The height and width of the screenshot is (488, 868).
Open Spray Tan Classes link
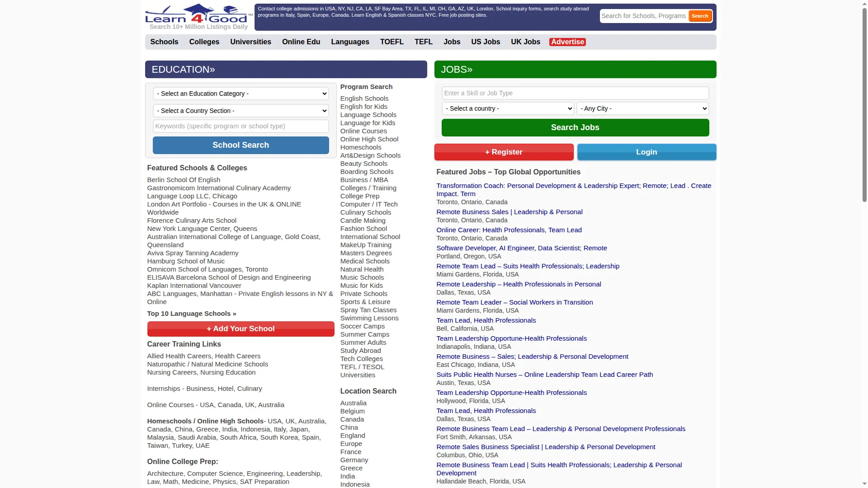coord(368,310)
